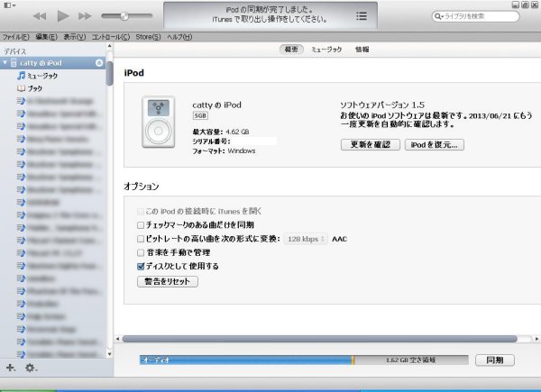Click the play button
Viewport: 541px width, 392px height.
63,16
